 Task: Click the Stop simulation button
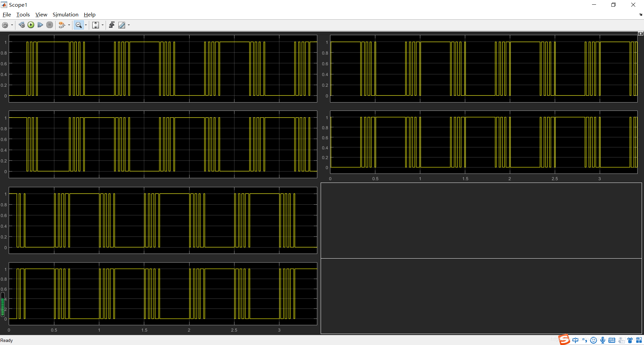(50, 25)
